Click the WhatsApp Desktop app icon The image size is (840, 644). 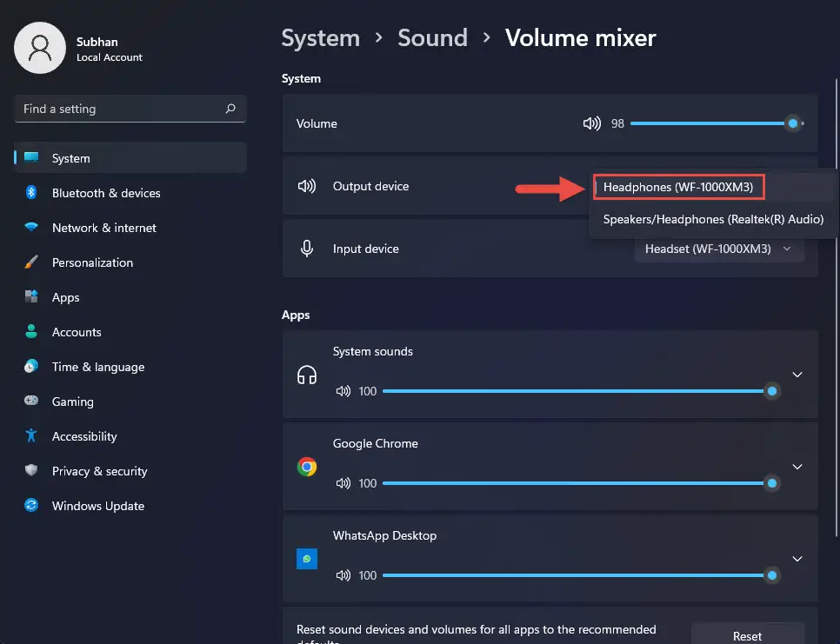(306, 559)
